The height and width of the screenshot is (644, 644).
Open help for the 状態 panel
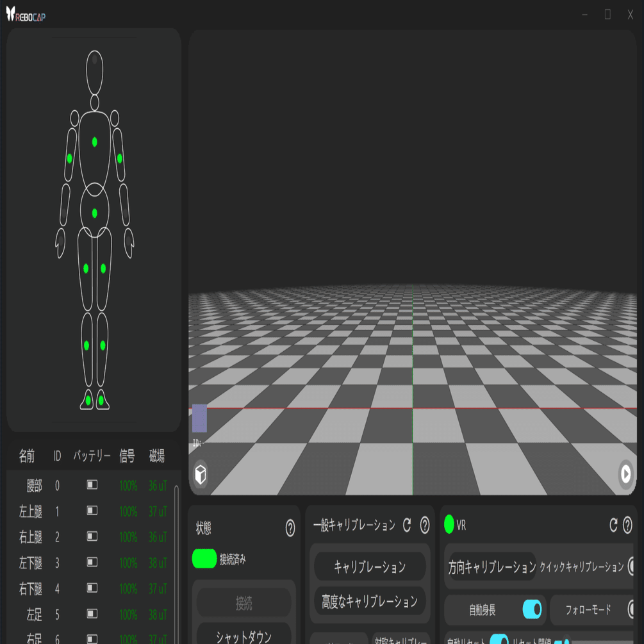292,528
